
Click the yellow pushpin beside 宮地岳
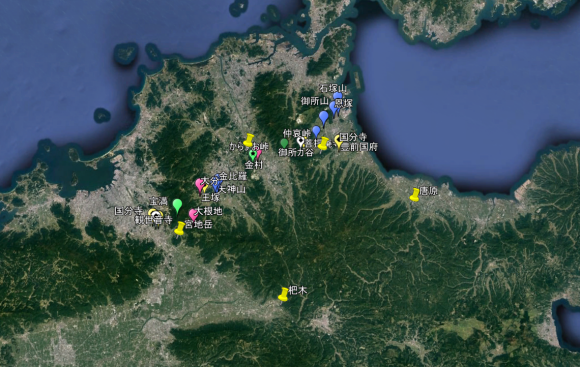[x=179, y=228]
